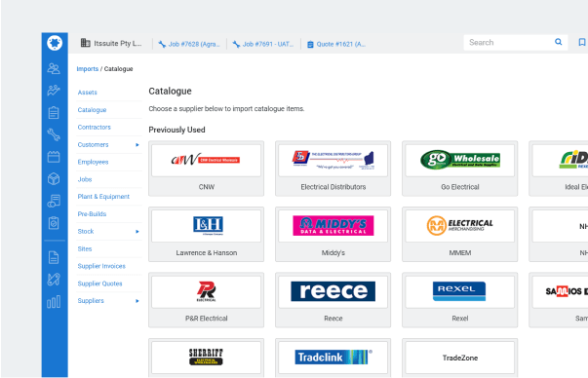Open the Leads icon in blue sidebar
This screenshot has height=378, width=588.
pyautogui.click(x=54, y=91)
